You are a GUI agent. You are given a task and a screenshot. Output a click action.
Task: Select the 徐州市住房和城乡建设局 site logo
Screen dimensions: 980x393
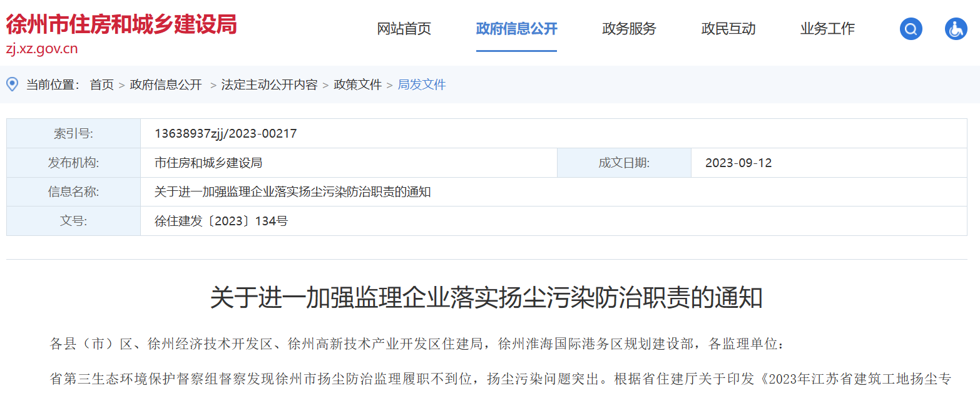[120, 24]
